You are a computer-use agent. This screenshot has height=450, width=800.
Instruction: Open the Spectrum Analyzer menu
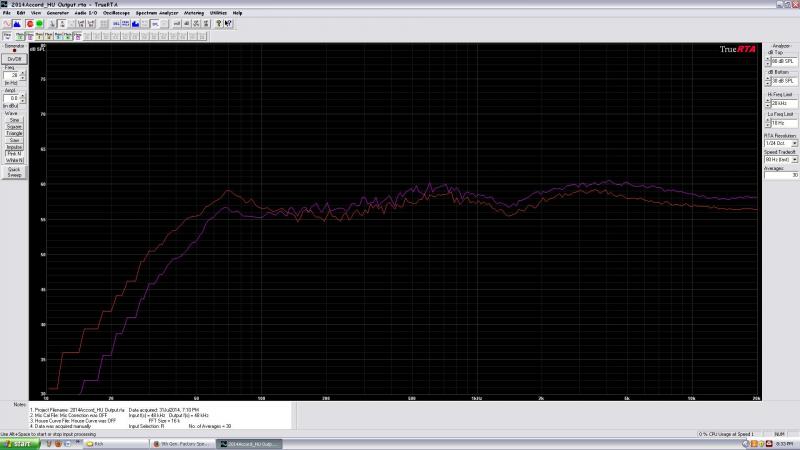click(156, 12)
